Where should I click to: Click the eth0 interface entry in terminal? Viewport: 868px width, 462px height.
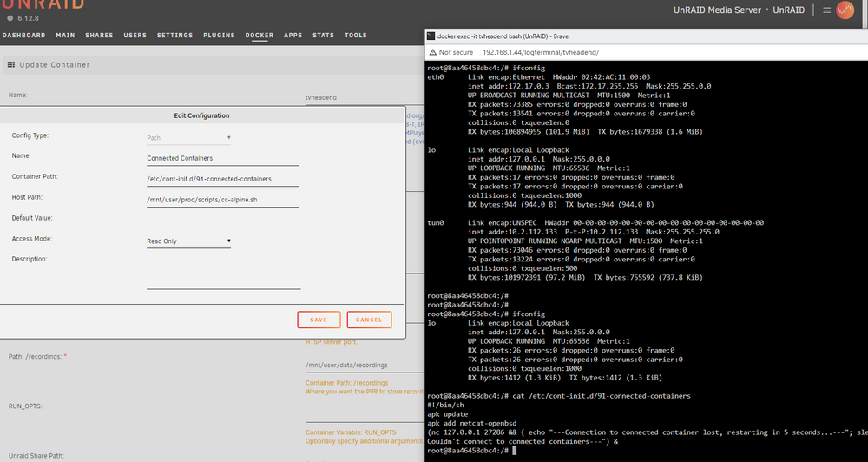pos(436,77)
